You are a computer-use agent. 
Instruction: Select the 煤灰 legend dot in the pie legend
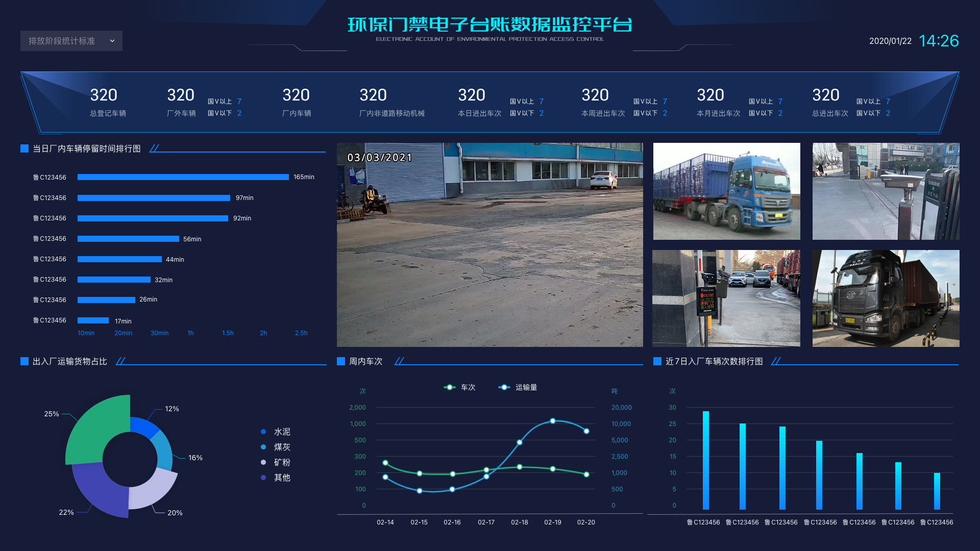264,447
